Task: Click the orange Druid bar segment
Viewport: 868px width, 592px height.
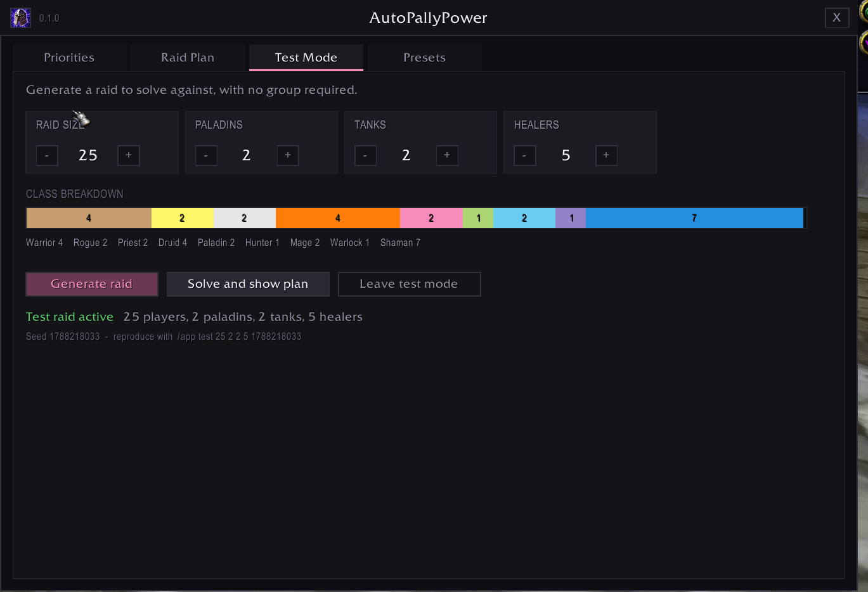Action: pyautogui.click(x=338, y=218)
